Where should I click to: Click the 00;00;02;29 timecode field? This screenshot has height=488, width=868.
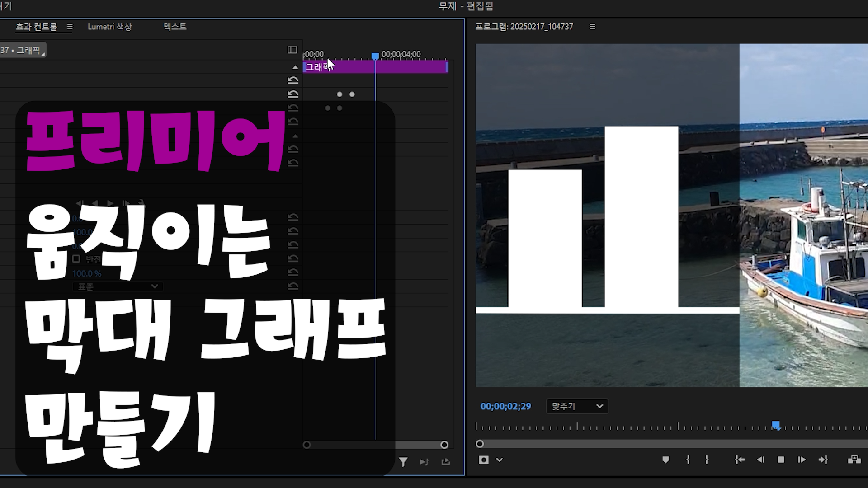tap(505, 406)
